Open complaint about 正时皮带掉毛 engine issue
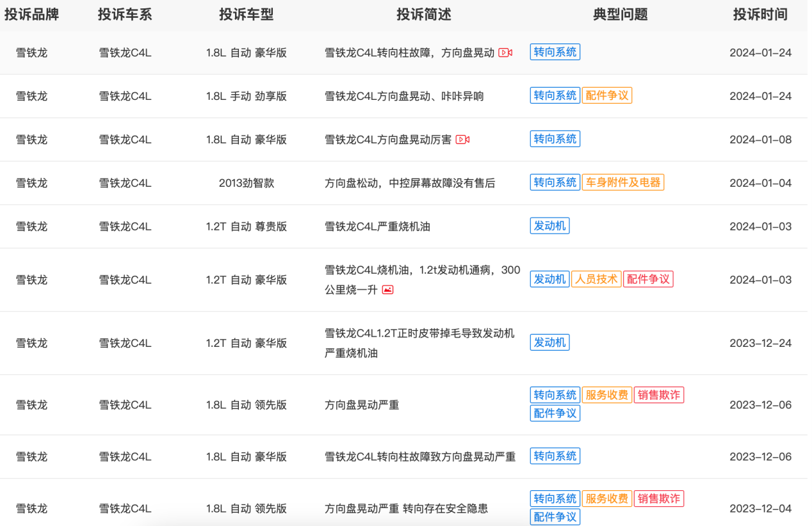 [x=419, y=343]
